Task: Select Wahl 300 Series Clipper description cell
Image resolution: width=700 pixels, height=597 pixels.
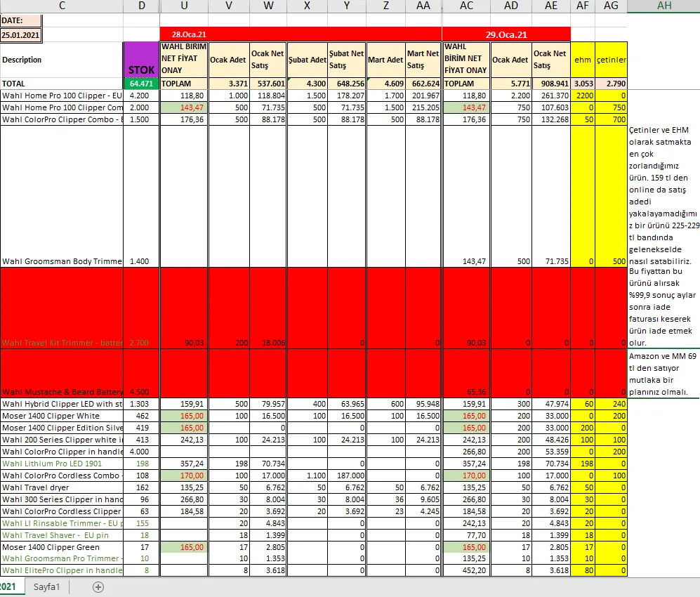Action: 62,499
